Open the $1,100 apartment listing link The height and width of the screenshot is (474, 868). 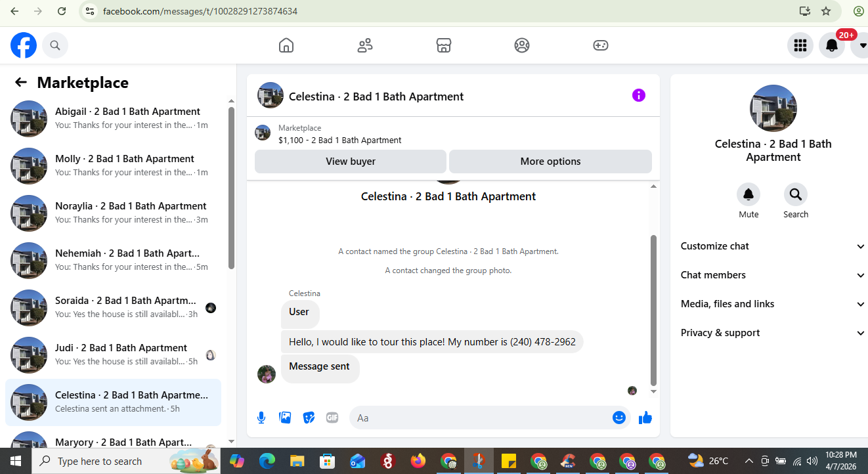coord(340,140)
